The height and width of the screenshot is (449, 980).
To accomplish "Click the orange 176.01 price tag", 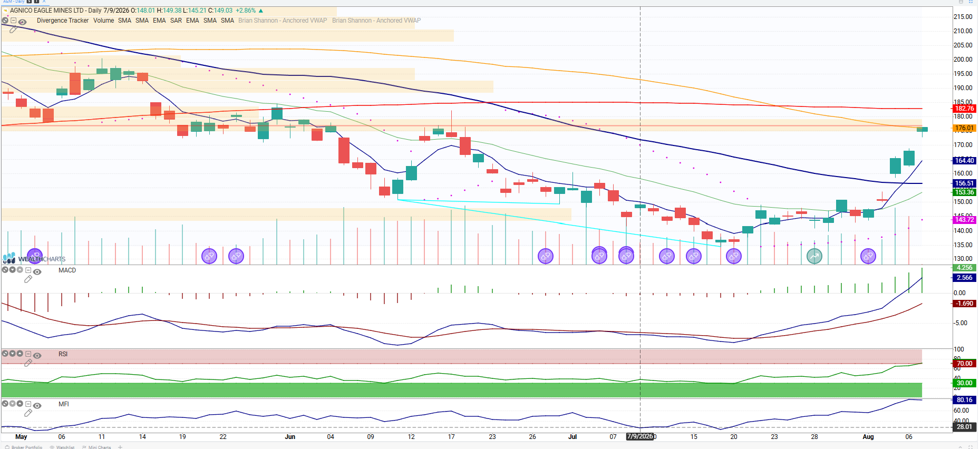I will click(x=965, y=128).
